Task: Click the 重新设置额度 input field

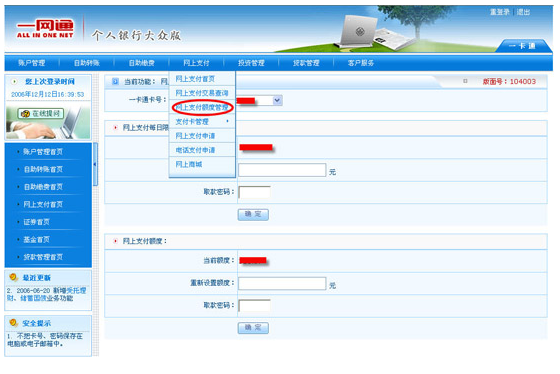Action: [282, 284]
